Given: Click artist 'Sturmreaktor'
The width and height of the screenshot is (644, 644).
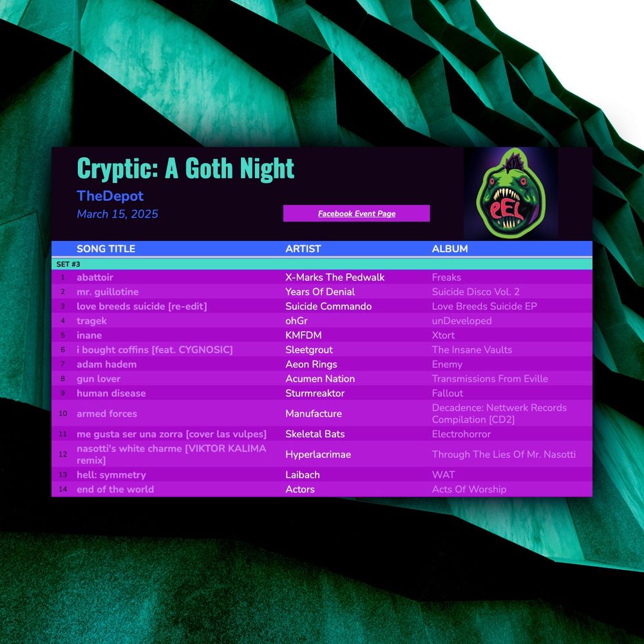Looking at the screenshot, I should pyautogui.click(x=315, y=393).
